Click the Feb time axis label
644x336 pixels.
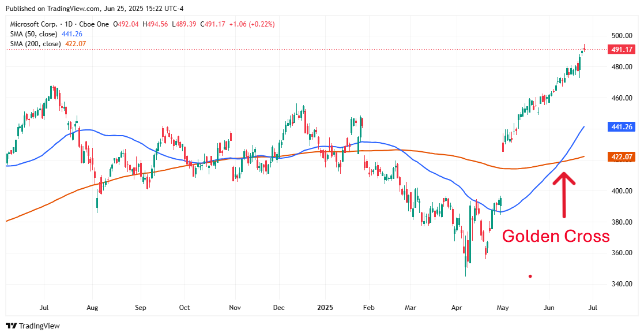point(369,308)
